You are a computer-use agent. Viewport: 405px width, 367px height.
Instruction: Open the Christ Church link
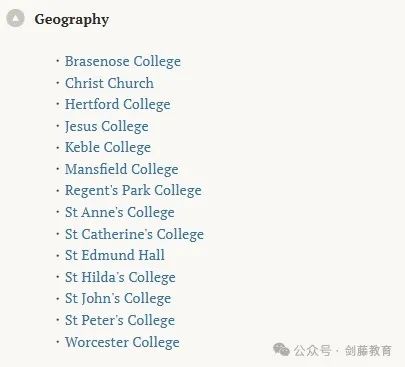109,83
